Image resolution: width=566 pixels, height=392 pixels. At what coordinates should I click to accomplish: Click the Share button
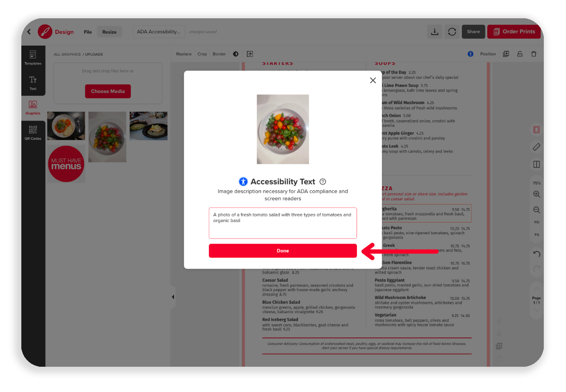tap(473, 31)
